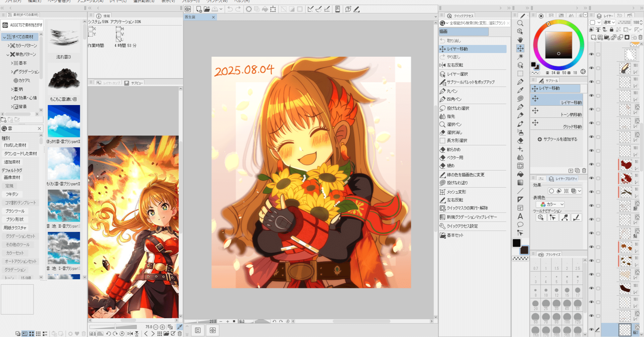
Task: Toggle Lock Layer padlock
Action: (x=611, y=30)
